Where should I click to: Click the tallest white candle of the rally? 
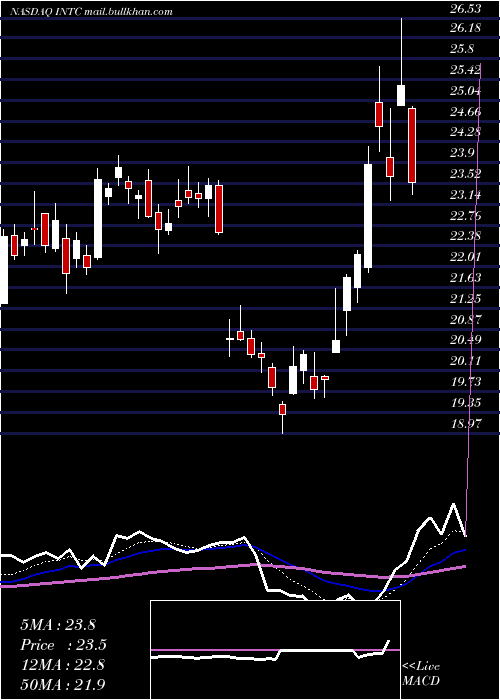368,216
